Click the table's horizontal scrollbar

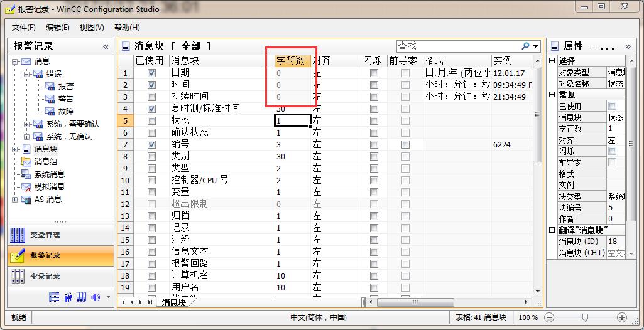click(415, 302)
